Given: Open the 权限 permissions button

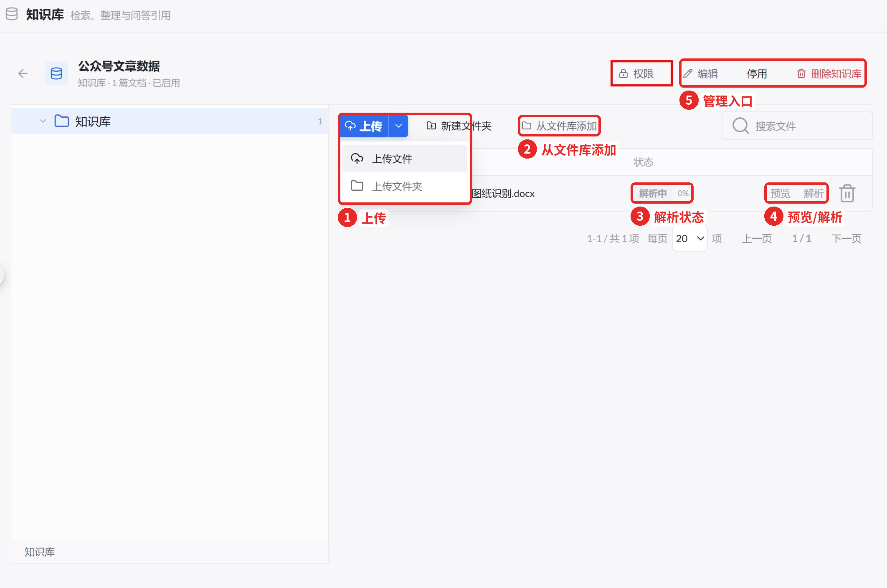Looking at the screenshot, I should (x=636, y=74).
